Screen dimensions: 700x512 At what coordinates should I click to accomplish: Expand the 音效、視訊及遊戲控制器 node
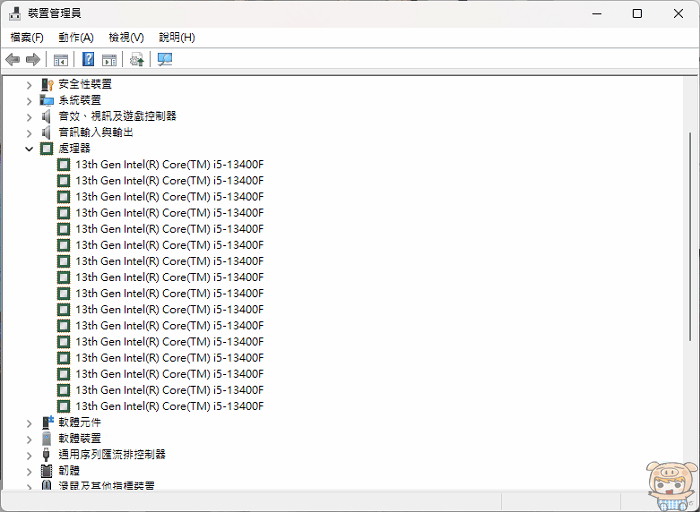29,117
